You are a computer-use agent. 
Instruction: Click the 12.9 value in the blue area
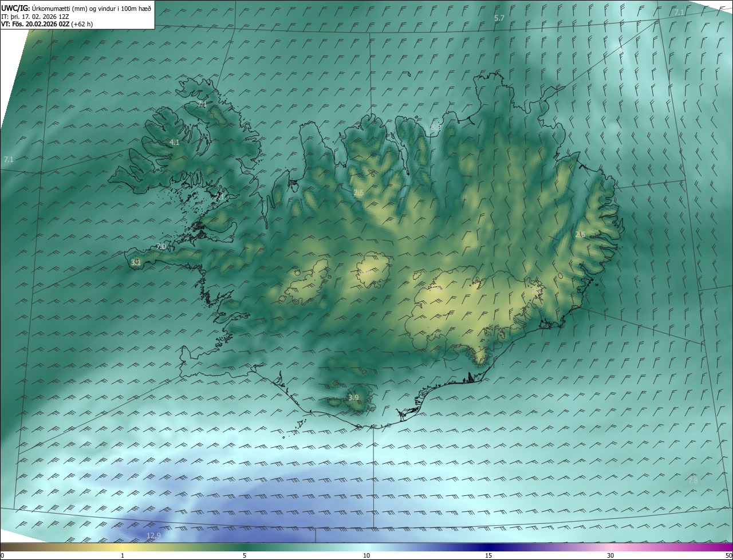pos(153,536)
